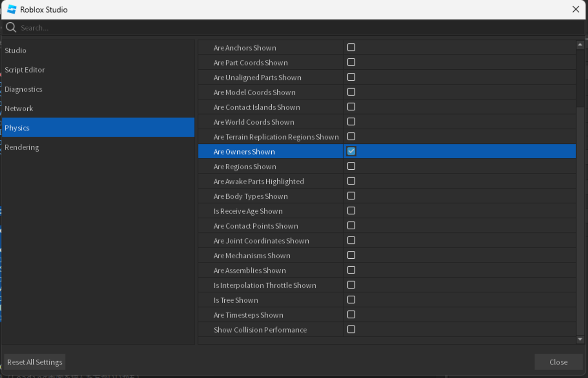Viewport: 588px width, 378px height.
Task: Enable Are Contact Islands Shown checkbox
Action: (351, 107)
